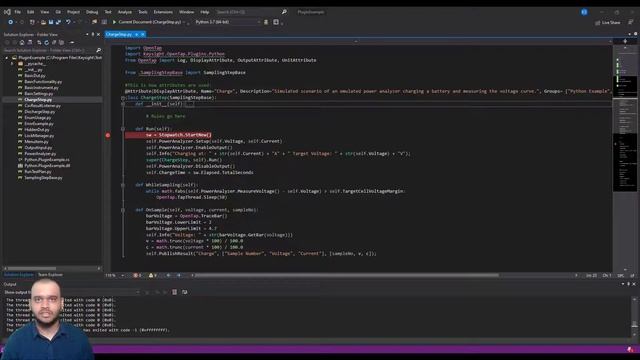
Task: Click the Collapse All icon in Solution Explorer
Action: point(54,42)
